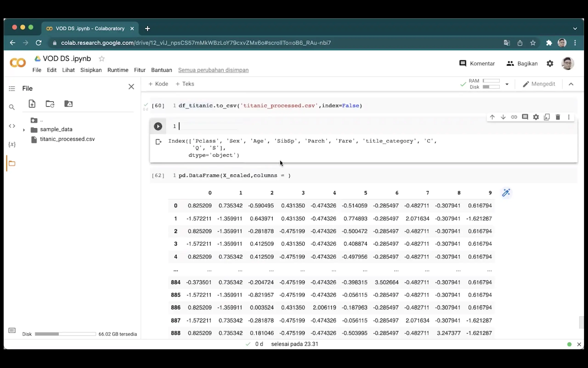This screenshot has height=368, width=588.
Task: Open Bantuan menu
Action: (161, 70)
